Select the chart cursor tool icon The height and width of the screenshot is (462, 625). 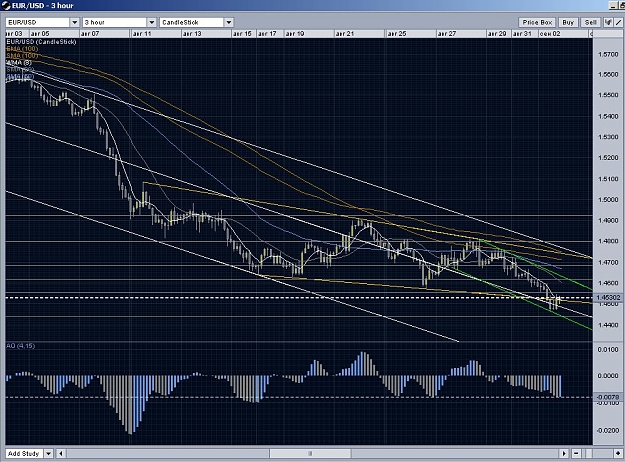coord(607,22)
